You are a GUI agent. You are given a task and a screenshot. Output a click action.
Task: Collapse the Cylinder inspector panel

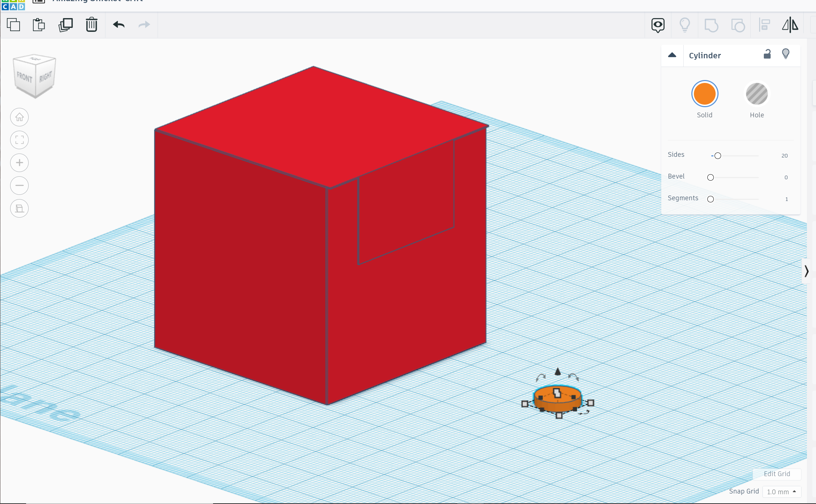pyautogui.click(x=672, y=55)
